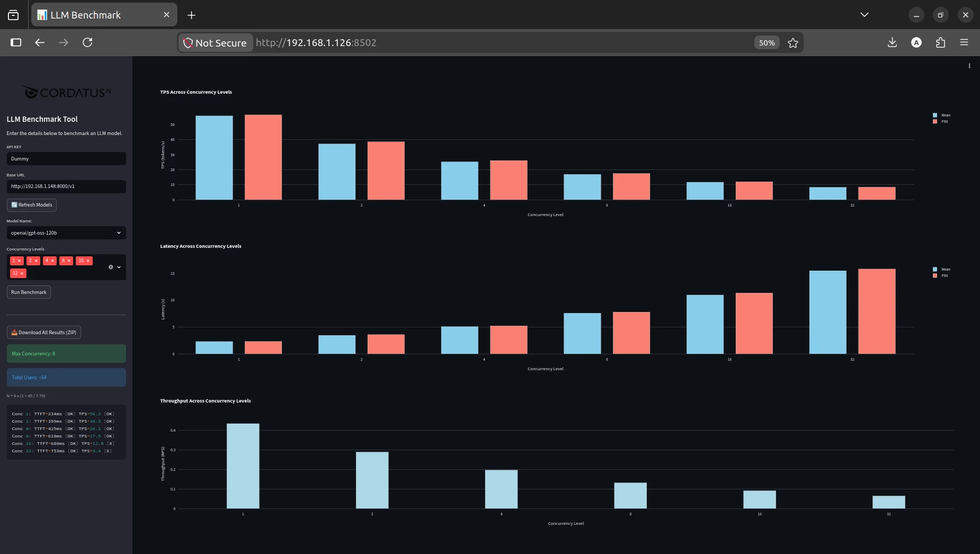980x554 pixels.
Task: Toggle P90 series in TPS legend
Action: [x=941, y=121]
